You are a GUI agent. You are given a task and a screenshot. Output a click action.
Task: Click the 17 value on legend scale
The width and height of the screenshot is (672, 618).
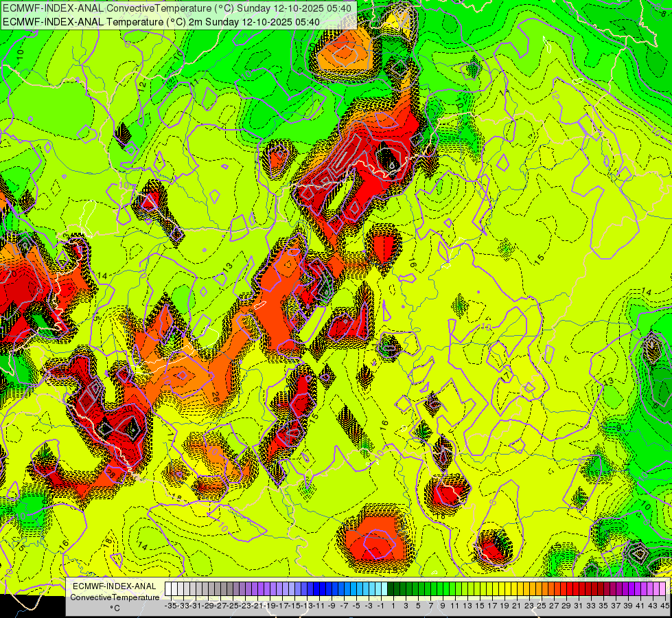point(492,606)
